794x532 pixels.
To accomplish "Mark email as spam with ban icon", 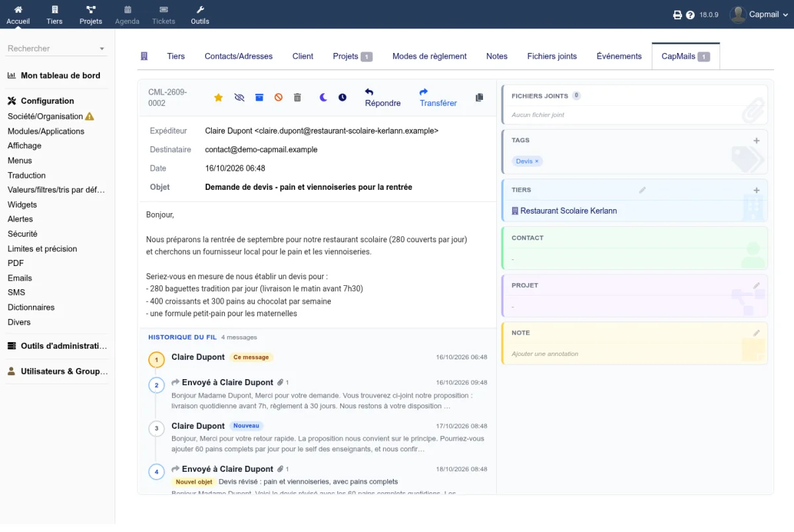I will 279,97.
